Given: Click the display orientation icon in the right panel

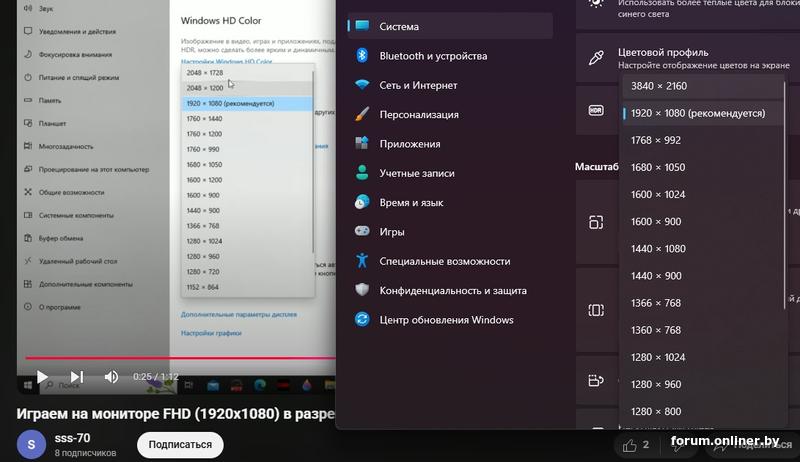Looking at the screenshot, I should point(596,380).
